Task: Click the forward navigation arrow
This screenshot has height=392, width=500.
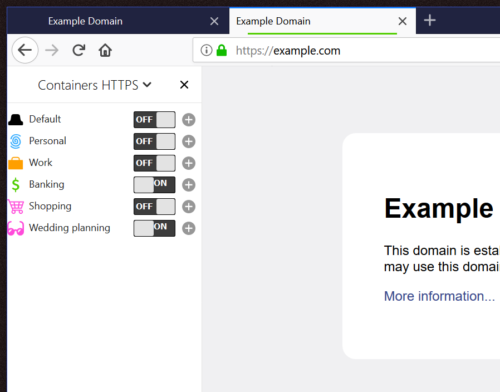Action: point(52,50)
